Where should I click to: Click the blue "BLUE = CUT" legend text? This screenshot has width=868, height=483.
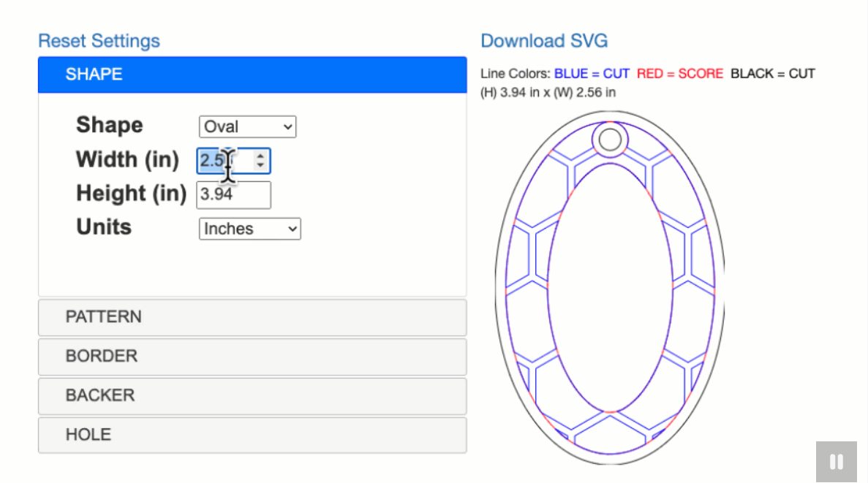[592, 74]
